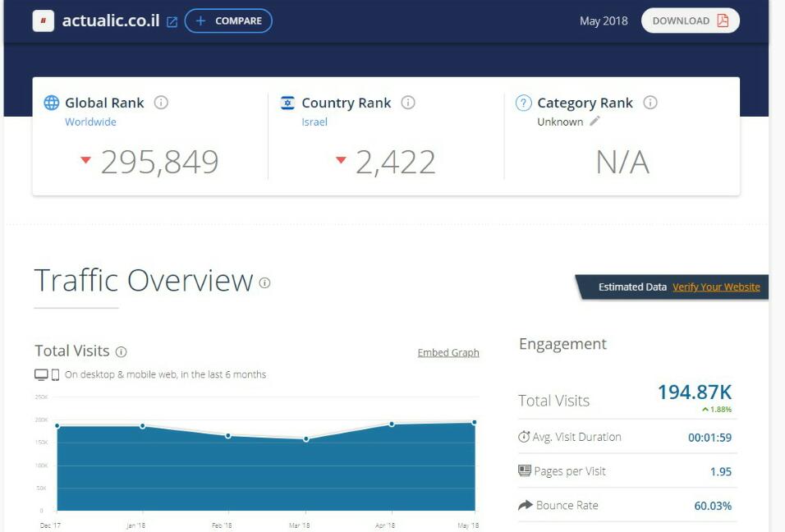Show Category Rank info tooltip
Screen dimensions: 785x532
pos(650,103)
